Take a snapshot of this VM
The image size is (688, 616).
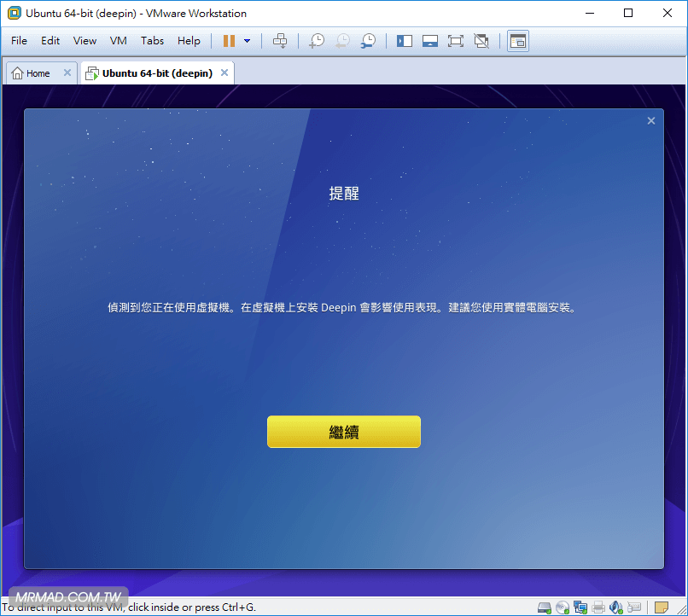coord(317,41)
